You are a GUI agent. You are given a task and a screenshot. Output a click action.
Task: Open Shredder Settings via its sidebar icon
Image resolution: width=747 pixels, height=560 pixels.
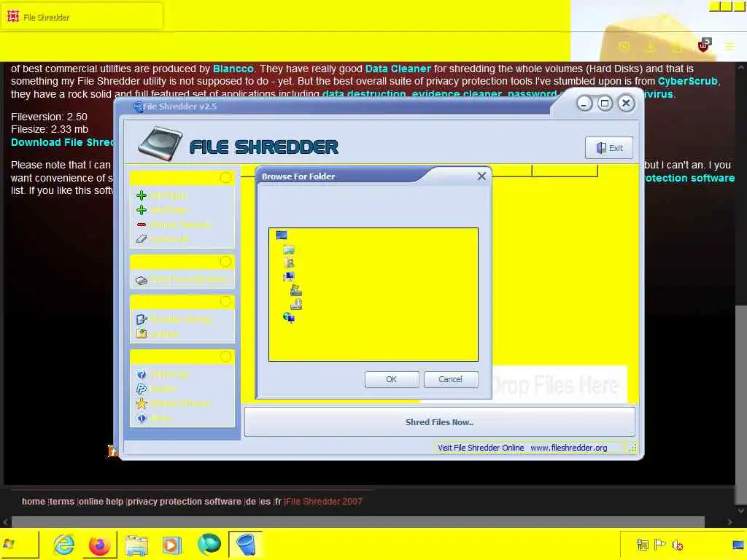[x=142, y=319]
